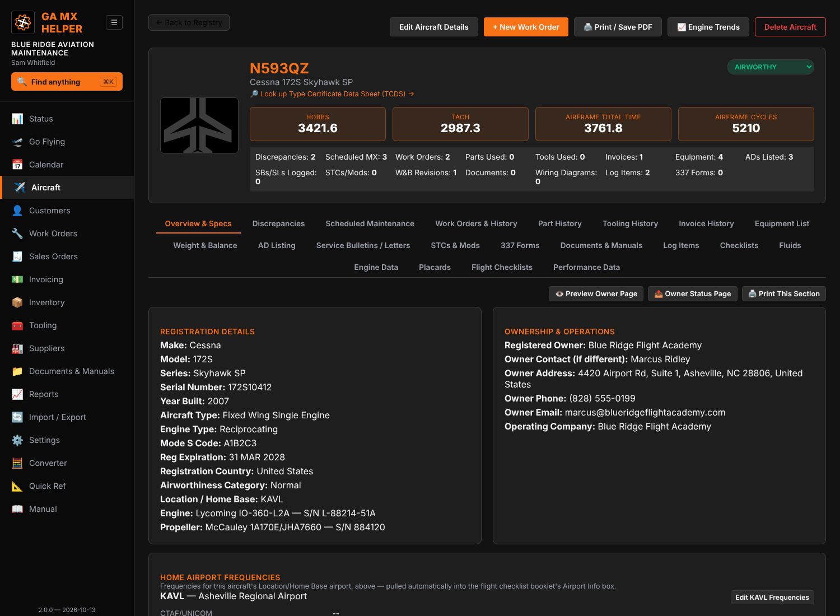840x616 pixels.
Task: Open the Flight Checklists tab
Action: click(502, 267)
